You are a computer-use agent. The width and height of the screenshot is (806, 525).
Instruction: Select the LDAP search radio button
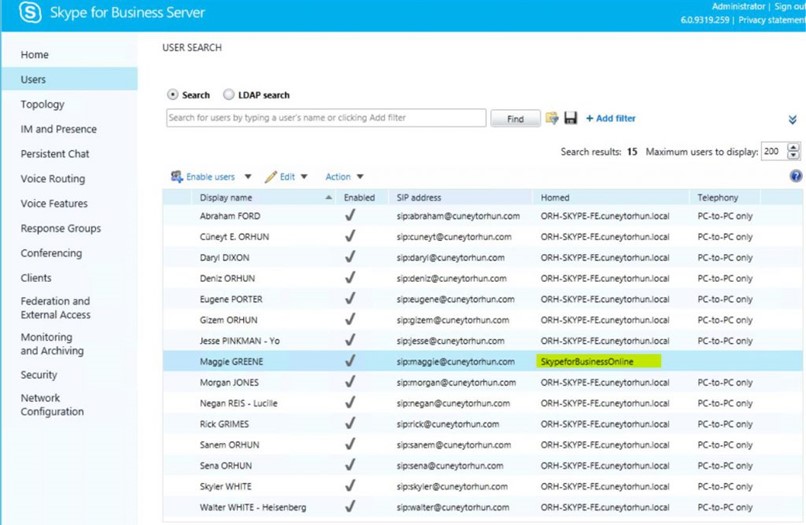(229, 95)
